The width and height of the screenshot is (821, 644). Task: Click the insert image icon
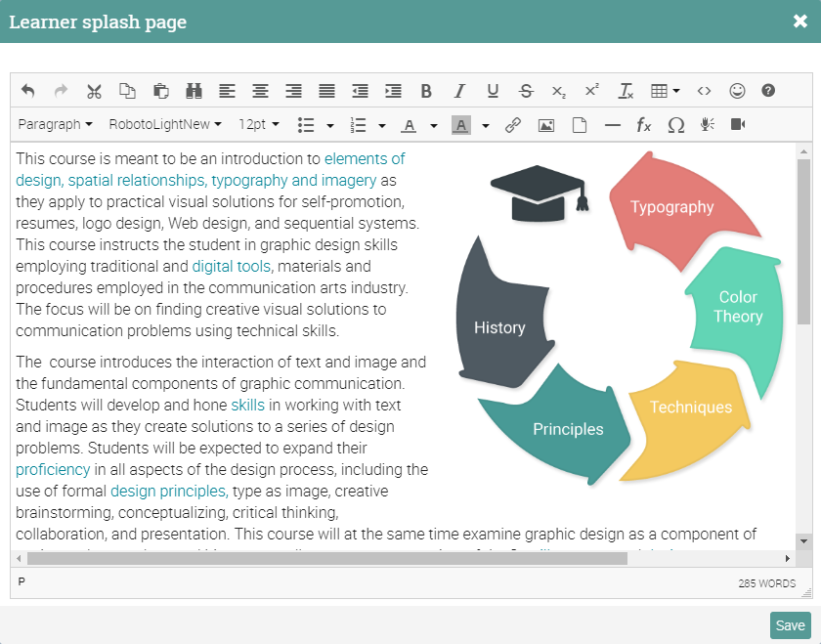[x=546, y=125]
